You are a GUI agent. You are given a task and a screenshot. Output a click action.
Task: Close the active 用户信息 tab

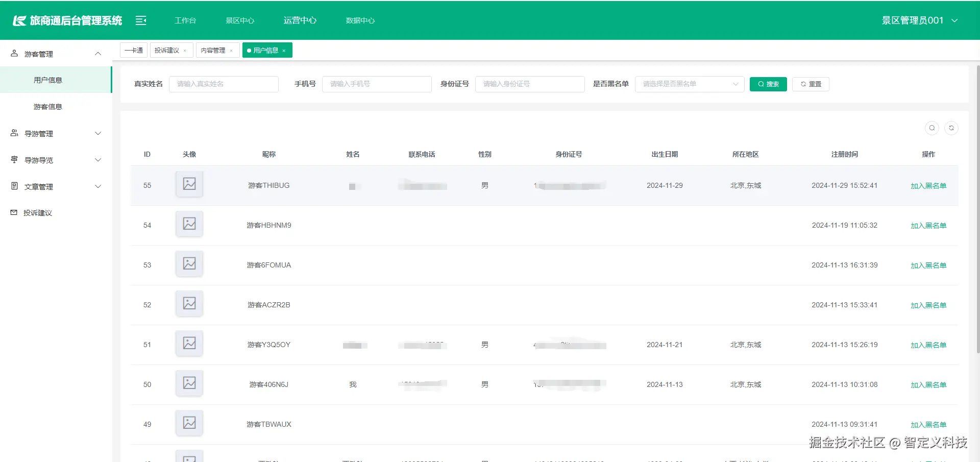284,51
